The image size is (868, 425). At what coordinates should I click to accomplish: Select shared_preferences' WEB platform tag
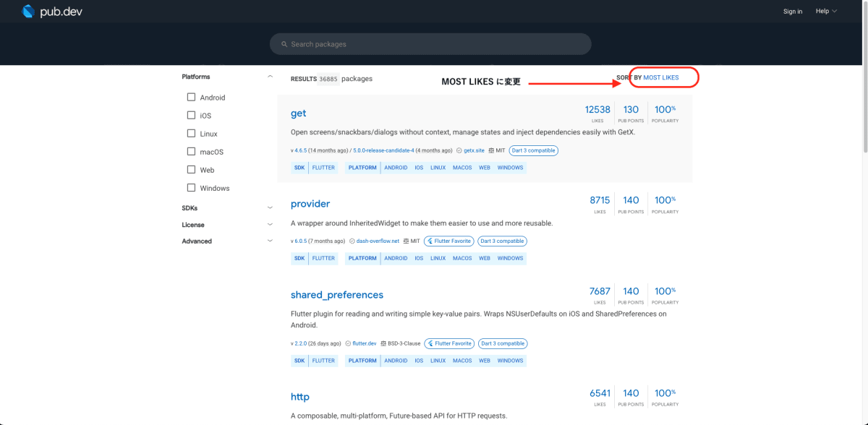pyautogui.click(x=485, y=361)
